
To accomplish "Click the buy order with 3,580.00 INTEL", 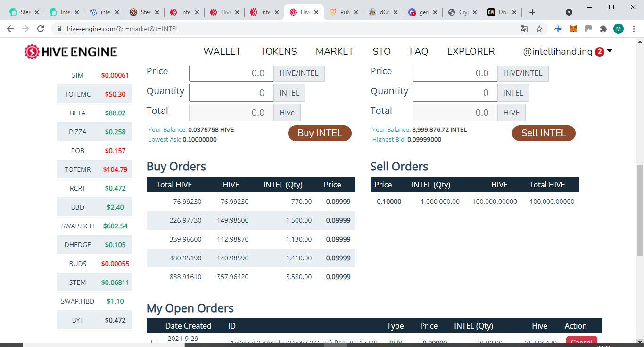I will tap(251, 277).
